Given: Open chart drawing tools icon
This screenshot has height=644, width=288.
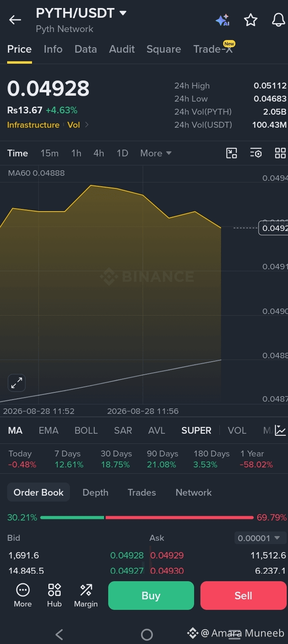Looking at the screenshot, I should click(232, 153).
